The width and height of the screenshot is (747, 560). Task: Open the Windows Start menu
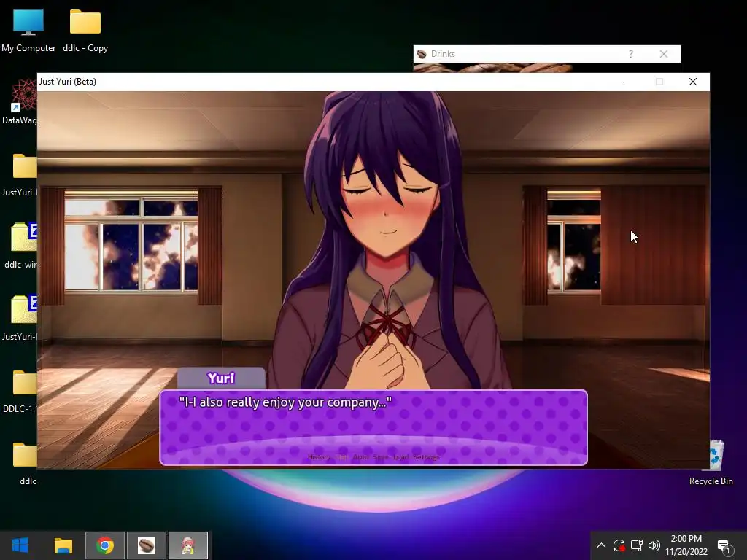pyautogui.click(x=20, y=545)
